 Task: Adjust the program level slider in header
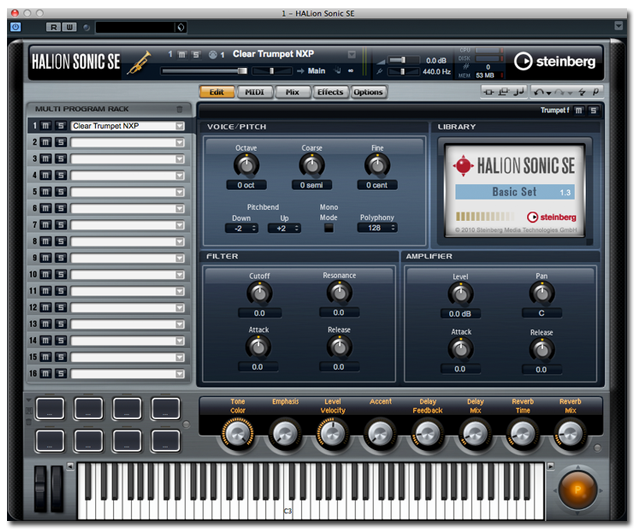pos(205,71)
